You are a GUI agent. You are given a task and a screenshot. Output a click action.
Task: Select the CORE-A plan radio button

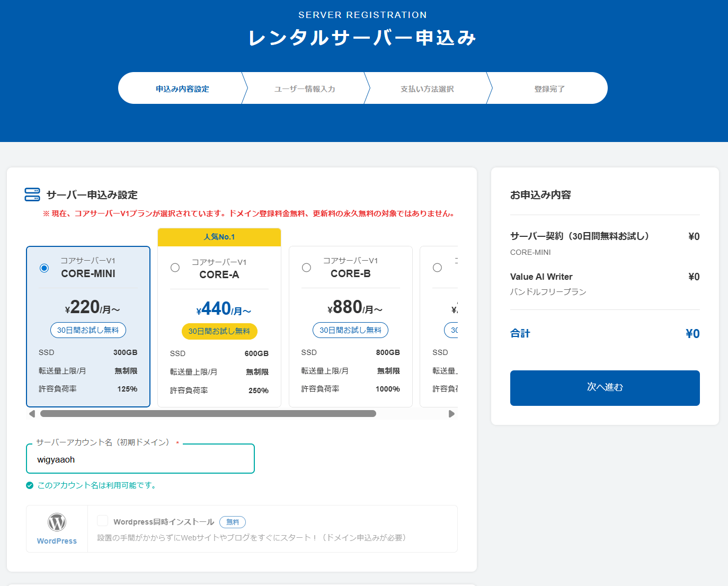[175, 268]
